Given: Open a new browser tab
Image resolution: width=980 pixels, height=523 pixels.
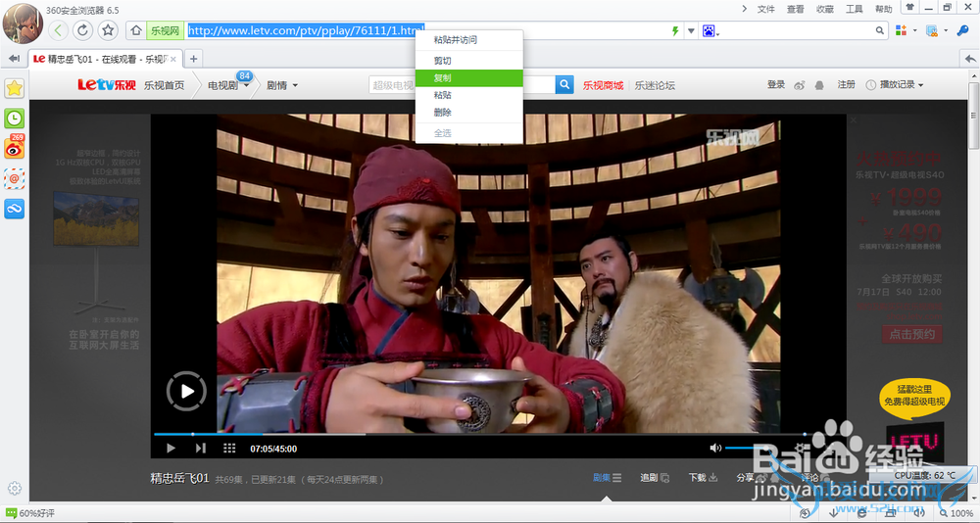Looking at the screenshot, I should (x=193, y=59).
